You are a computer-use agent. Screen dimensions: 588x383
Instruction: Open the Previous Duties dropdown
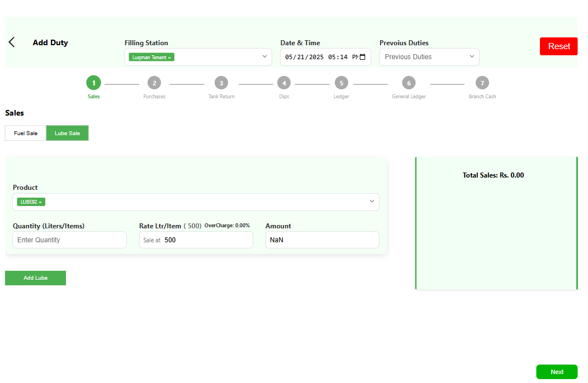429,57
